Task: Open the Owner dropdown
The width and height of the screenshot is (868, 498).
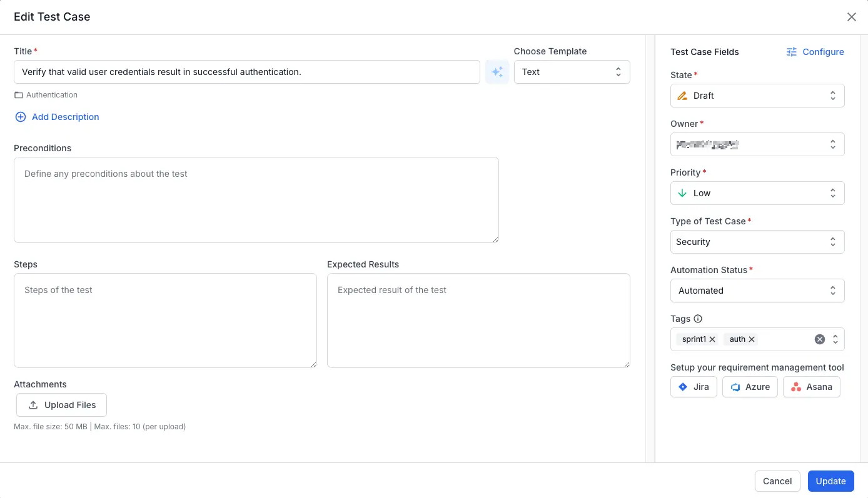Action: [757, 144]
